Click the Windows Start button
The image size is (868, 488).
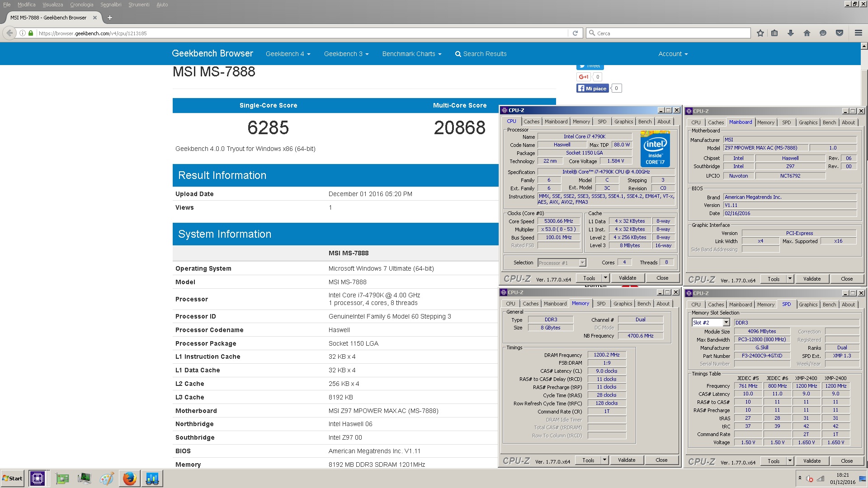coord(13,478)
